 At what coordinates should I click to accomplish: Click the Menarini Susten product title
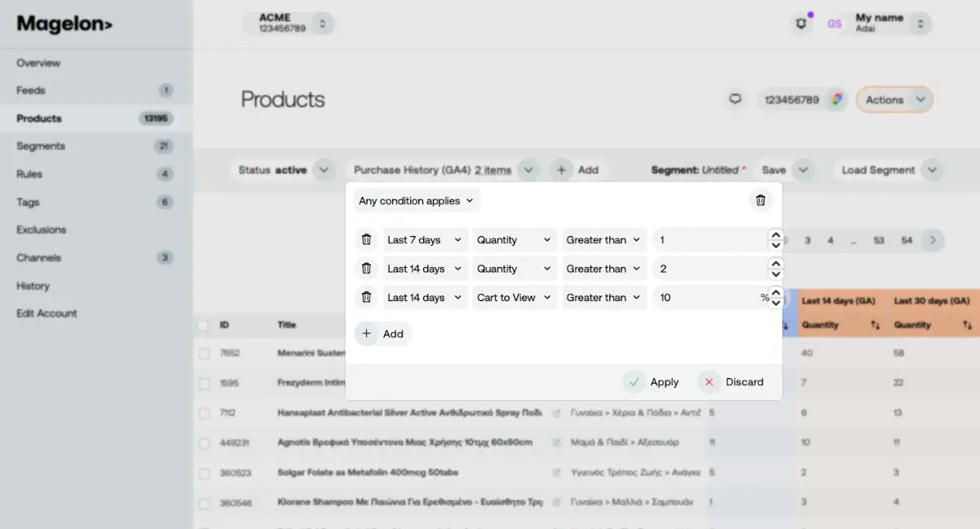(311, 353)
